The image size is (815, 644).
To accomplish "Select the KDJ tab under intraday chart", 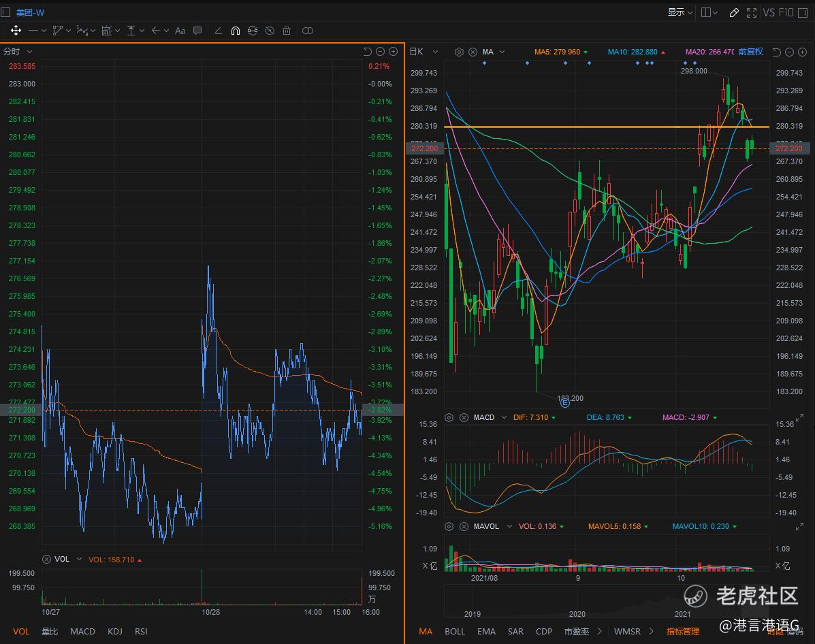I will pos(114,631).
